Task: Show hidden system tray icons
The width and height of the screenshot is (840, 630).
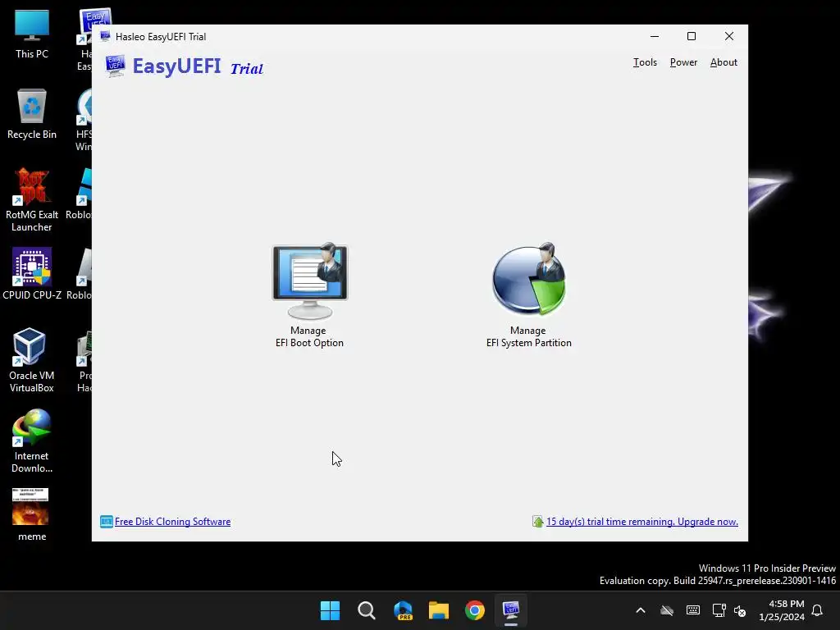Action: coord(641,610)
